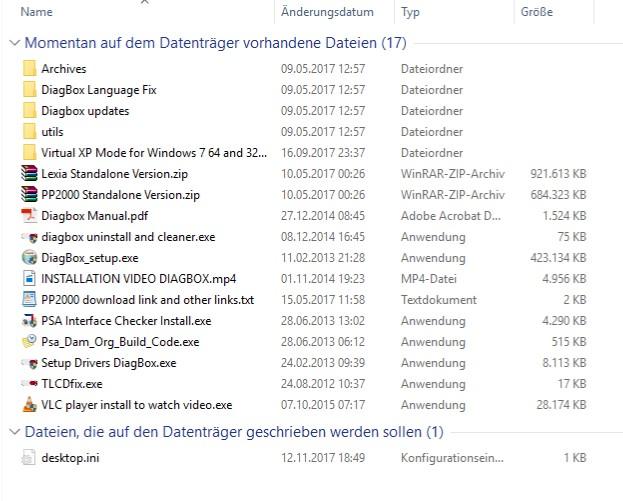Click the date '27.12.2014 08:45'

[323, 216]
